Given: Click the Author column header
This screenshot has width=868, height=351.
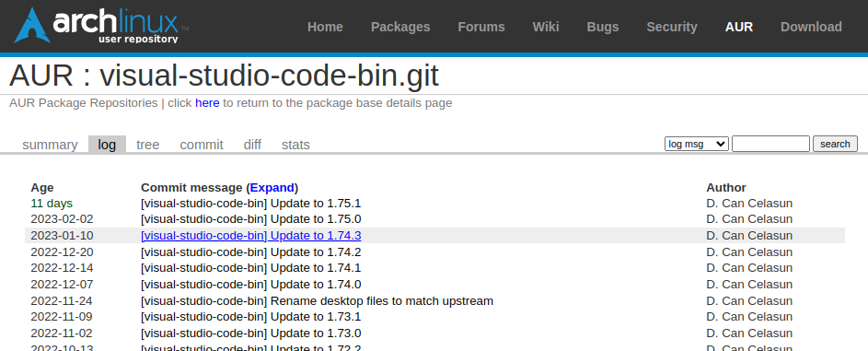Looking at the screenshot, I should (726, 188).
